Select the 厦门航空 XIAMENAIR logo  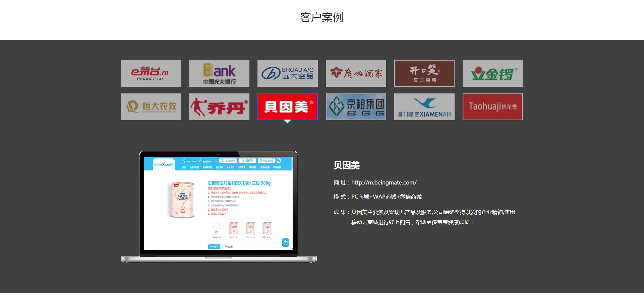[x=424, y=107]
